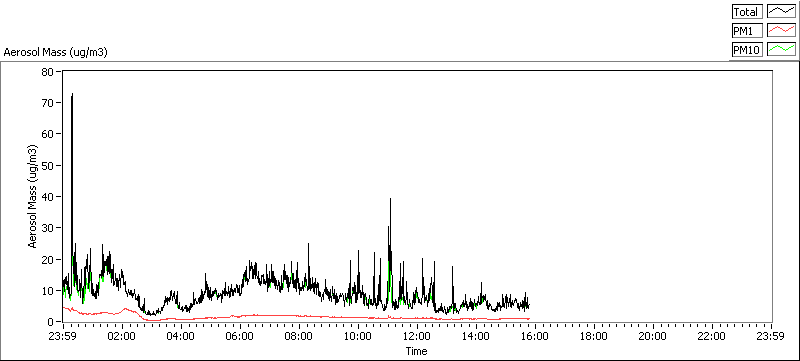
Task: Click the 40 y-axis tick label
Action: pyautogui.click(x=47, y=197)
